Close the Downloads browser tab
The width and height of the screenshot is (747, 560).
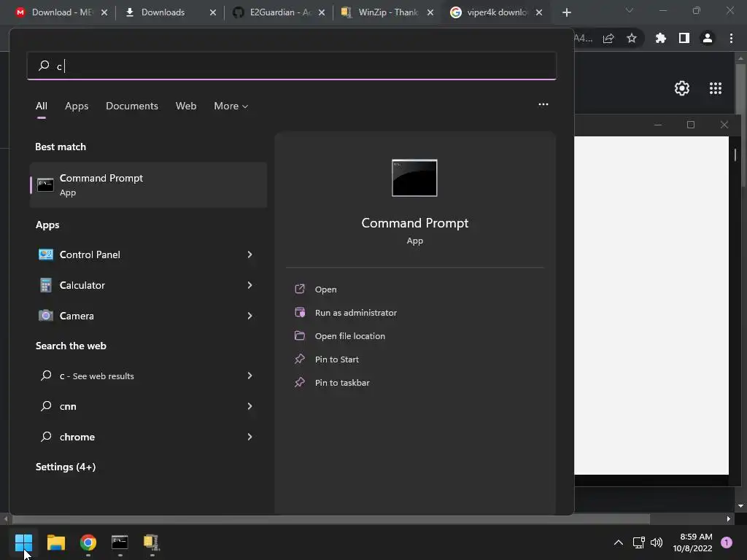click(x=213, y=12)
